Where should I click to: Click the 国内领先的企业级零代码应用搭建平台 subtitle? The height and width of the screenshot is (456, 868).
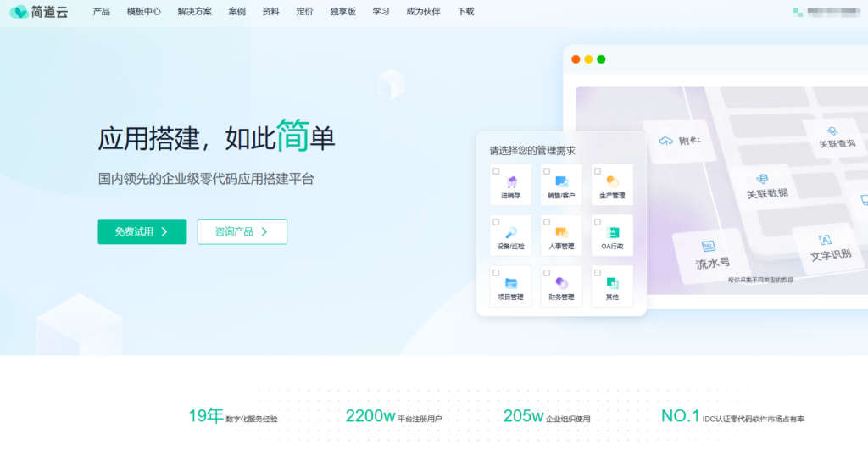point(206,179)
